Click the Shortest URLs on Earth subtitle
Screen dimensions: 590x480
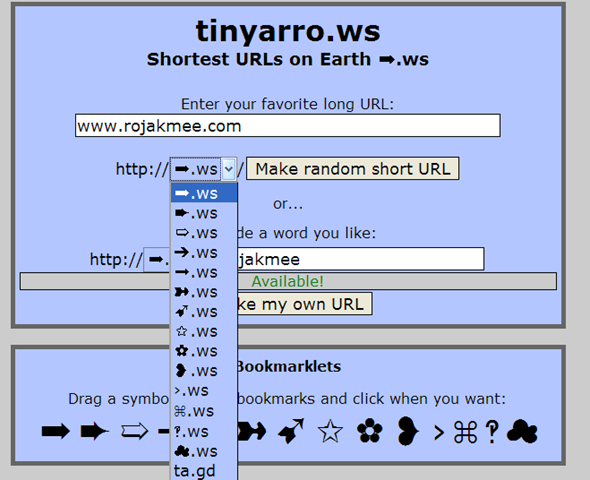pos(287,59)
